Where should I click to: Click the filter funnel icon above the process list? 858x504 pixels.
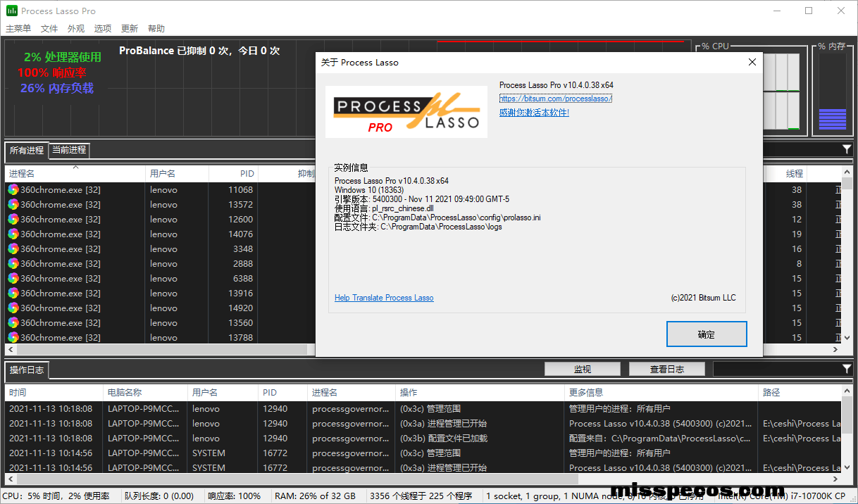(x=846, y=149)
